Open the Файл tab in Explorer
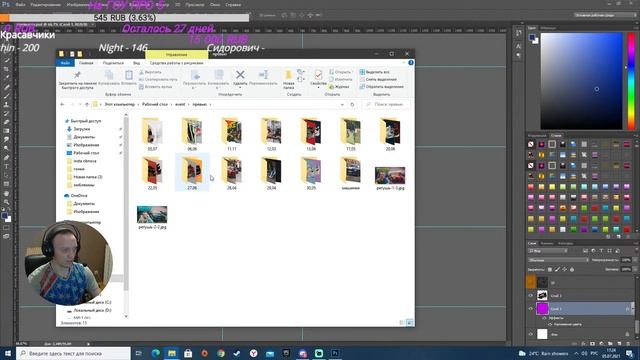The image size is (640, 360). [x=65, y=63]
